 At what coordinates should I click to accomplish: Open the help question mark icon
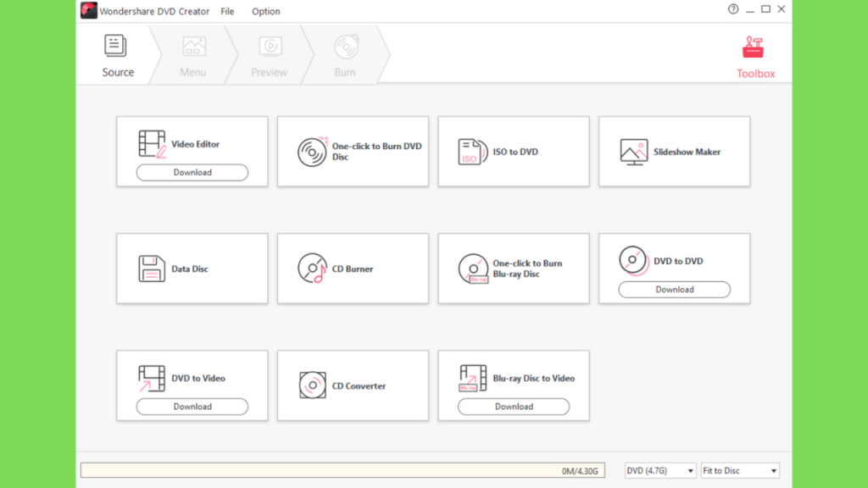733,8
